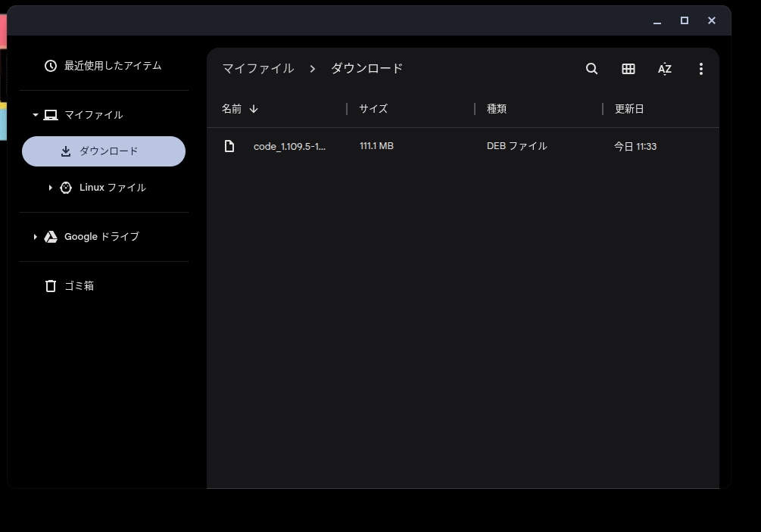Click the 種類 column header
Viewport: 761px width, 532px height.
tap(496, 108)
